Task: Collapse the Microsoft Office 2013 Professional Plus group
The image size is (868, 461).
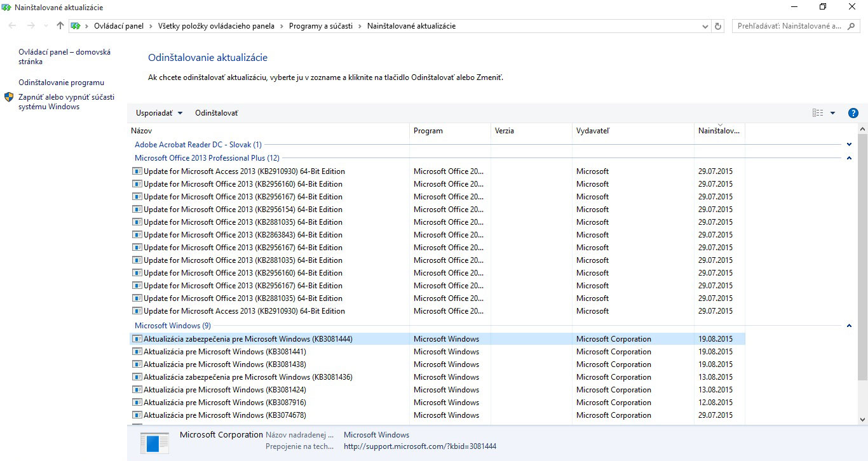Action: (x=849, y=158)
